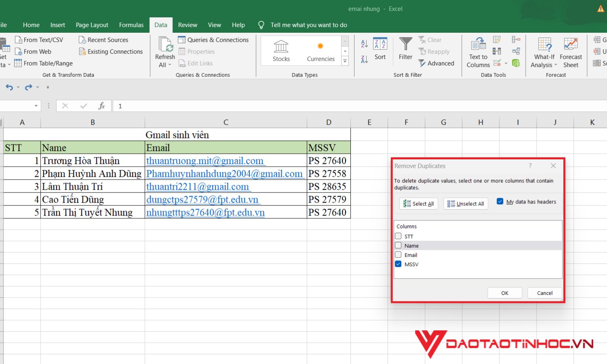Click the Forecast Sheet icon
This screenshot has width=607, height=364.
(x=571, y=44)
